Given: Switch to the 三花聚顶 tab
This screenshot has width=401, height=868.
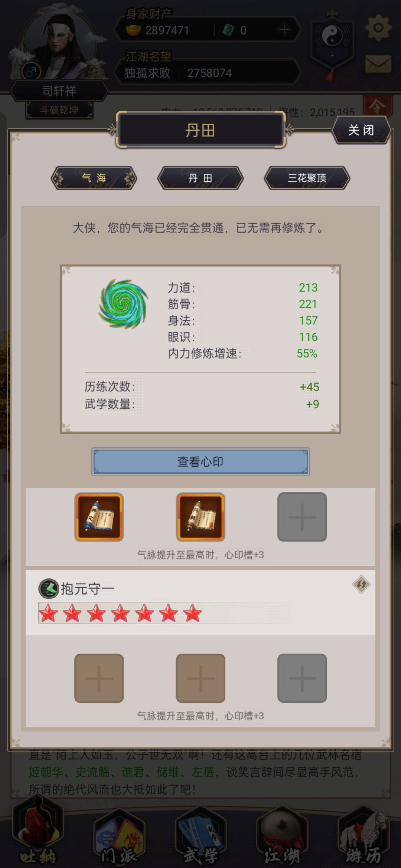Looking at the screenshot, I should 307,178.
